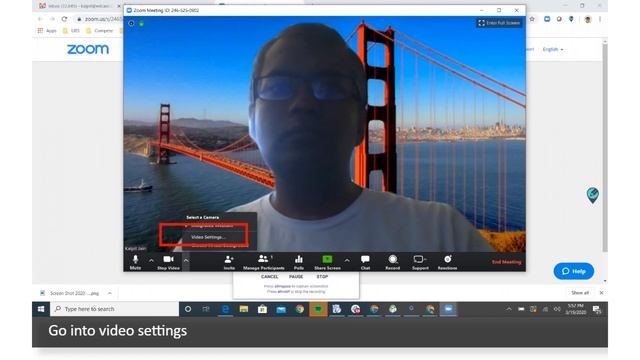Show hidden system tray icons
The image size is (640, 360).
(x=509, y=309)
